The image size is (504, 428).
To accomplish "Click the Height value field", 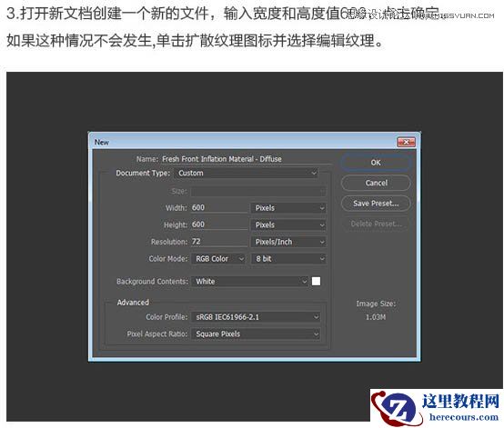I will (219, 224).
